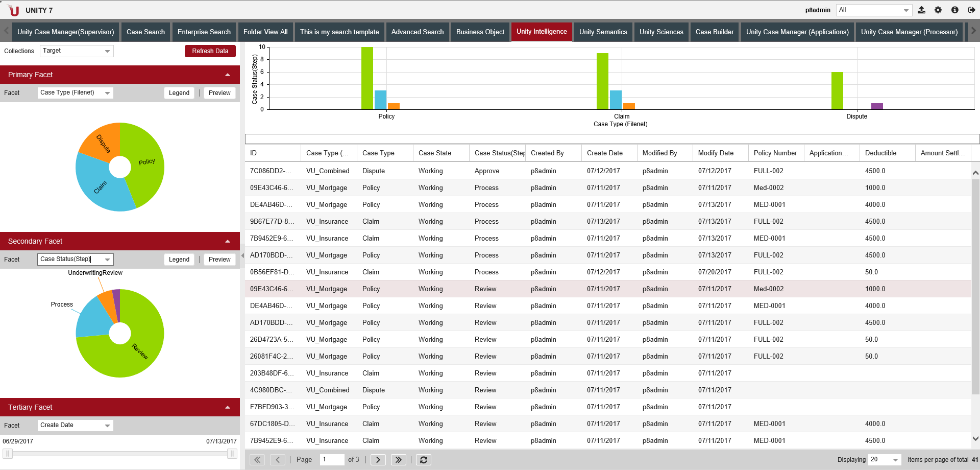Collapse the Secondary Facet panel
Viewport: 980px width, 470px height.
point(228,242)
